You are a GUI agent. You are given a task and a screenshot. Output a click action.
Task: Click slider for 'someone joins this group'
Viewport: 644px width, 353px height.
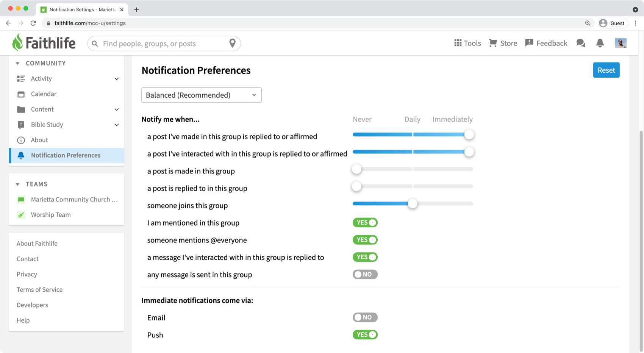pyautogui.click(x=413, y=203)
